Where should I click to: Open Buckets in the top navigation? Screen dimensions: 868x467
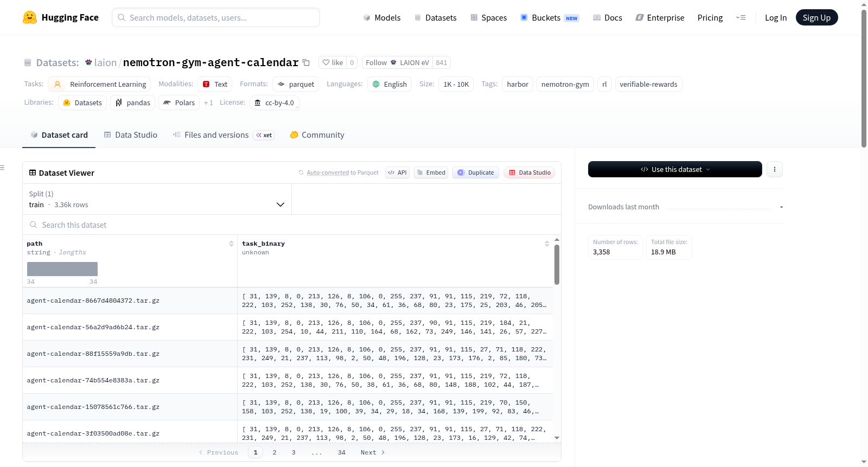pos(550,17)
